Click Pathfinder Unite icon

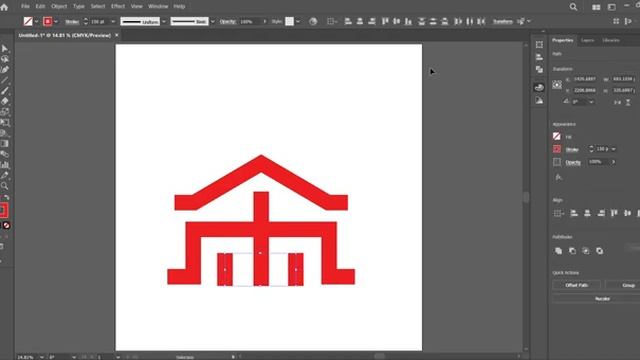pos(558,251)
